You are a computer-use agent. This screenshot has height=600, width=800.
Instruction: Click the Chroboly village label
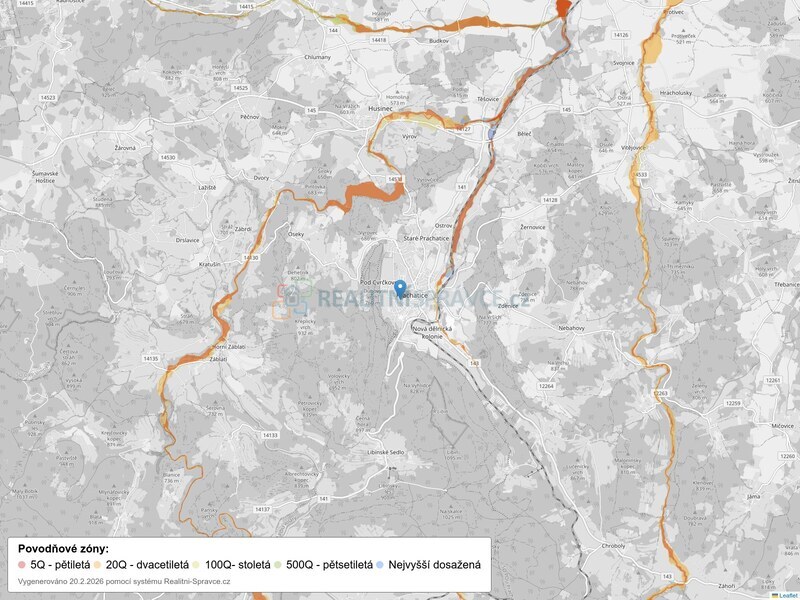(586, 546)
